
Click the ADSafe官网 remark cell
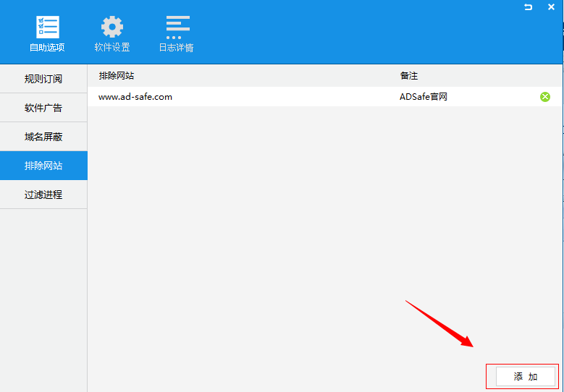[x=424, y=97]
